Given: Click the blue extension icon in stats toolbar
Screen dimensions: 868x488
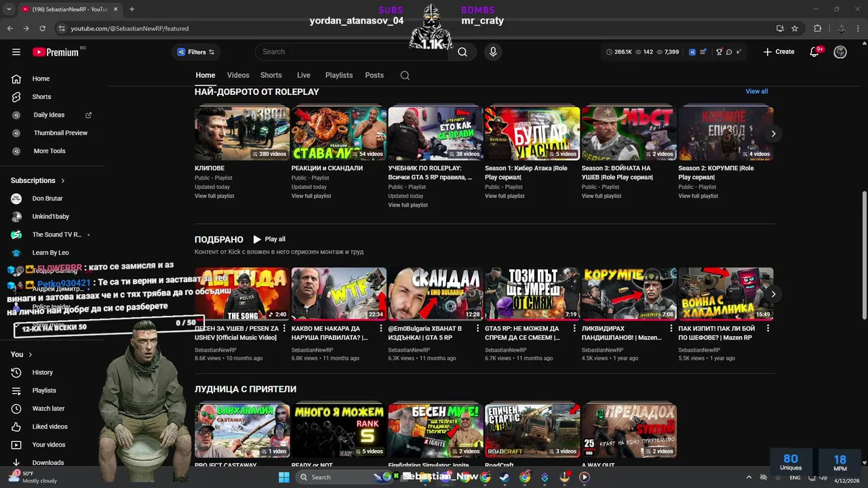Looking at the screenshot, I should click(692, 52).
